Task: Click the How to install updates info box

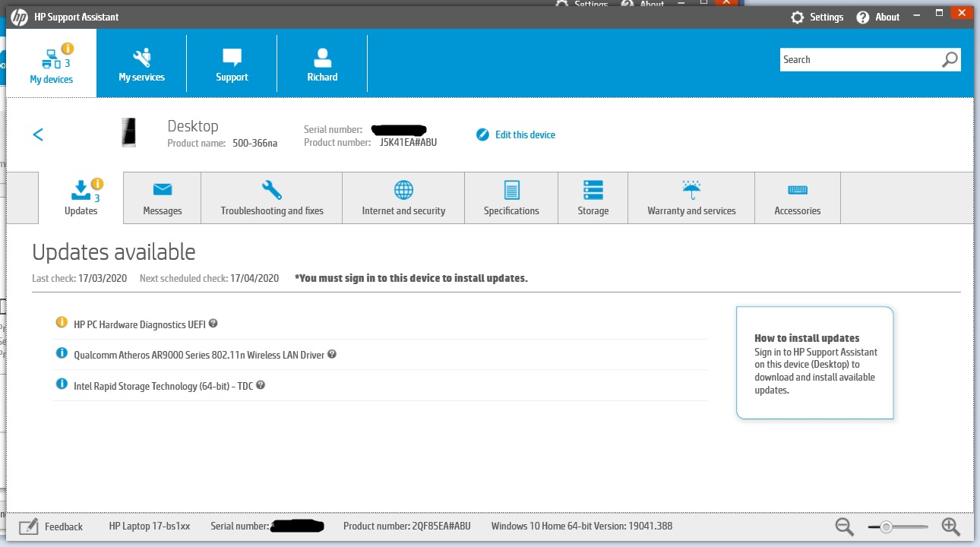Action: (x=814, y=362)
